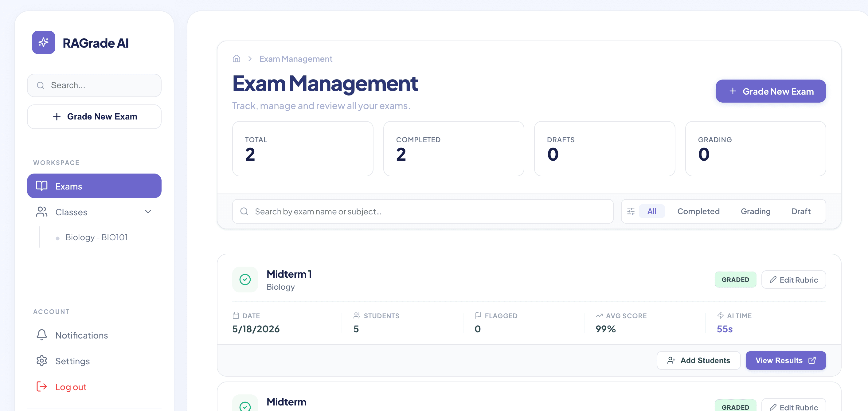Select the Grading filter tab
Screen dimensions: 868x411
[756, 211]
